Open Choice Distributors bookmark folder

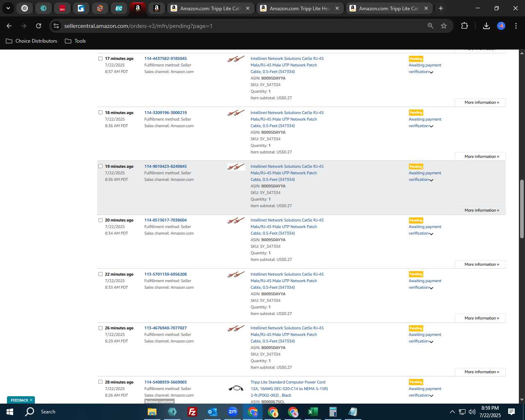tap(32, 41)
